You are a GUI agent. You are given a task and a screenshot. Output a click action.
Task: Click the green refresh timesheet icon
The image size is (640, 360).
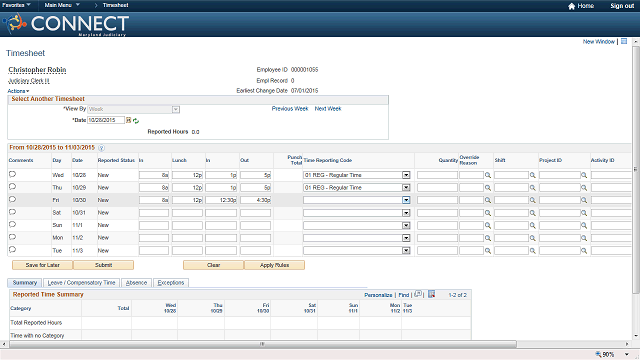coord(136,120)
